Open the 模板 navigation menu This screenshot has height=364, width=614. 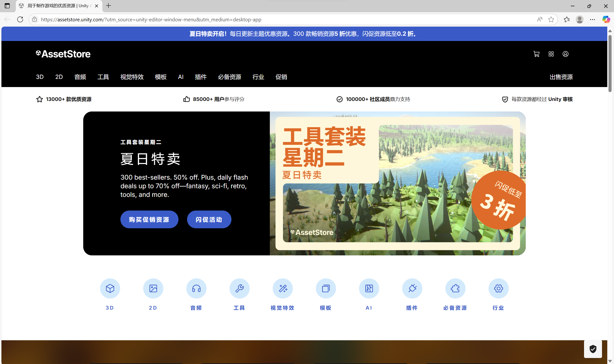[x=161, y=77]
